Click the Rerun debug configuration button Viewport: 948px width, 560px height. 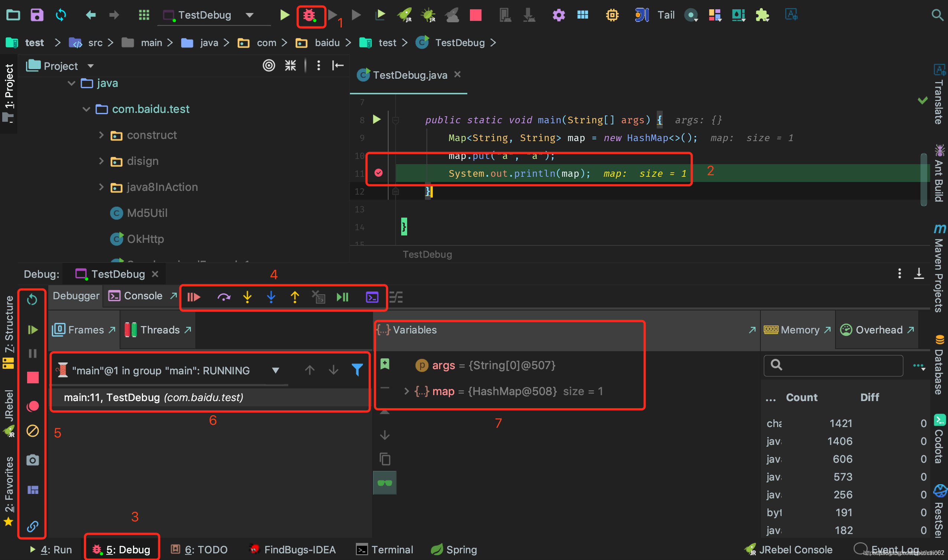(x=32, y=299)
